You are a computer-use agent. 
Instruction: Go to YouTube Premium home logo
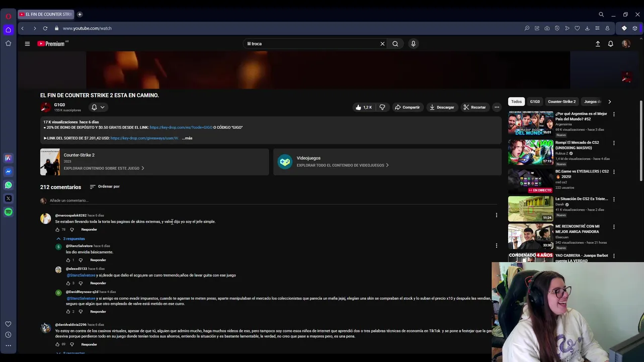click(x=51, y=44)
